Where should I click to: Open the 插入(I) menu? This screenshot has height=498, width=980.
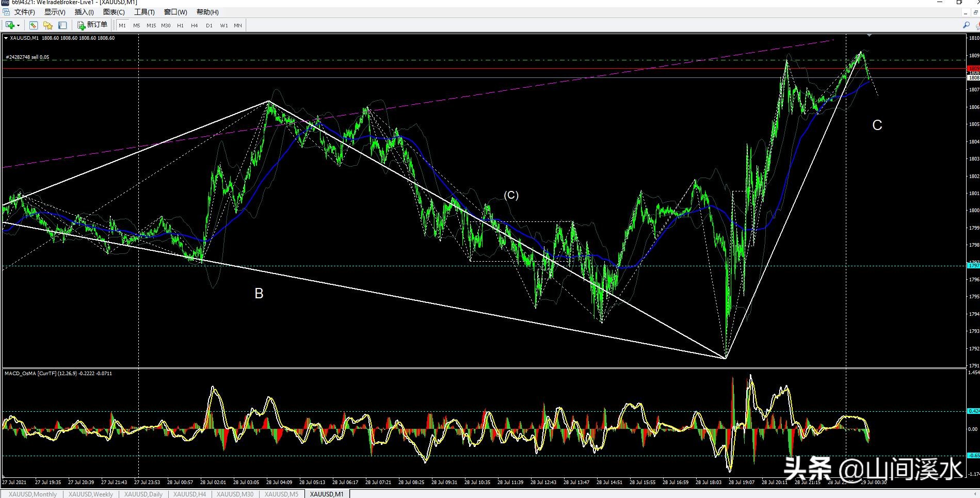(x=84, y=12)
